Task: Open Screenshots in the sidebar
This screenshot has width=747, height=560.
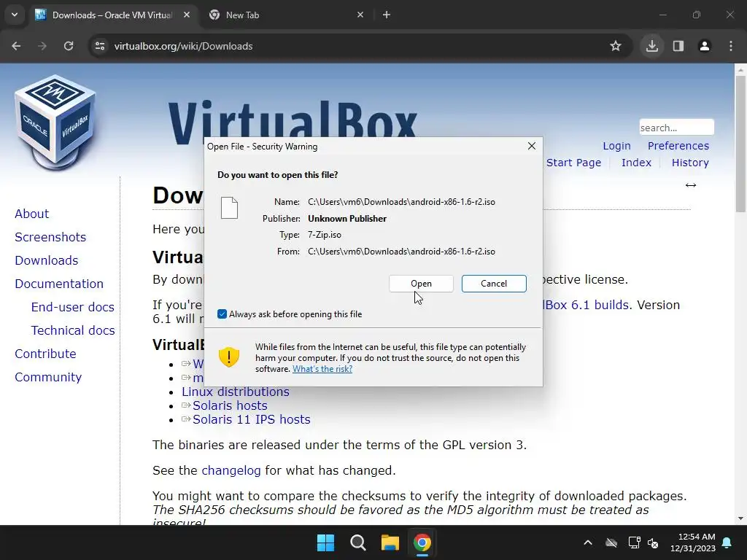Action: pos(50,237)
